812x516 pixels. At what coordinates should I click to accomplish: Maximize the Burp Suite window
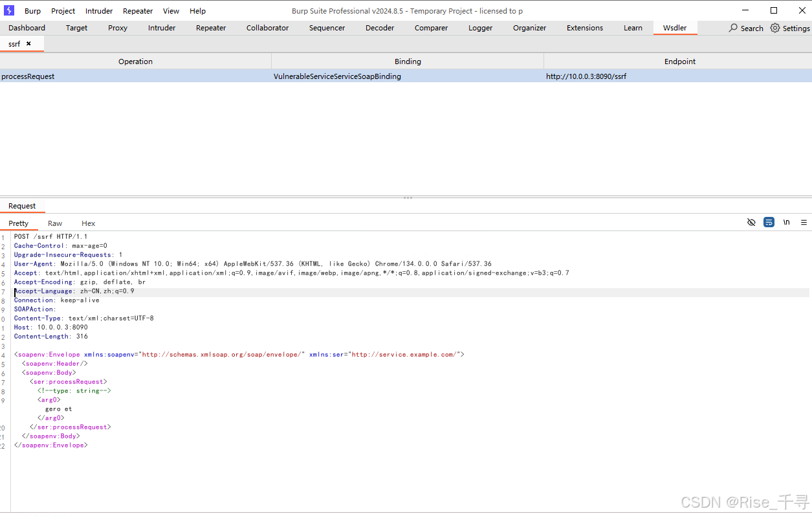[x=774, y=10]
